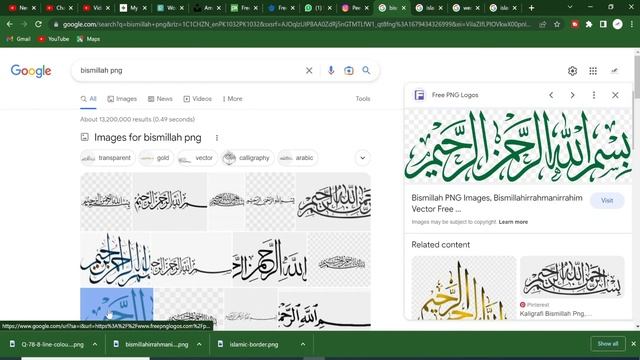Open Bismillah PNG Images title link
This screenshot has height=360, width=640.
[497, 203]
